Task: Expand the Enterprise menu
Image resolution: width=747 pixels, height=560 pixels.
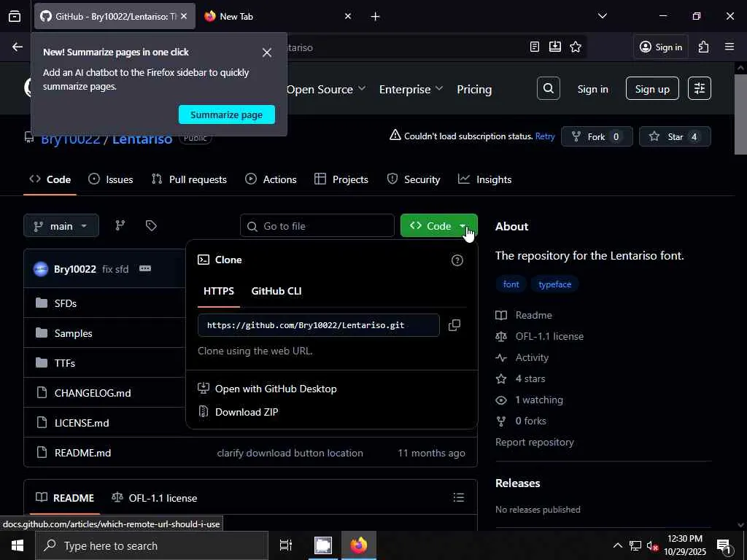Action: tap(411, 89)
